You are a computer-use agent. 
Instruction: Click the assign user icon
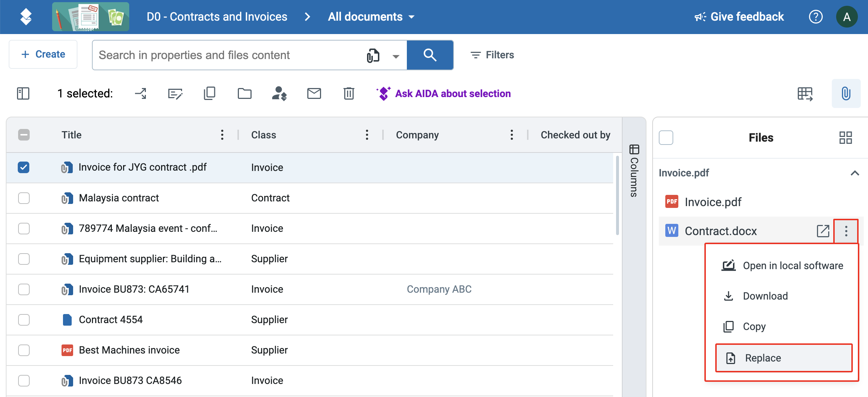click(x=279, y=93)
